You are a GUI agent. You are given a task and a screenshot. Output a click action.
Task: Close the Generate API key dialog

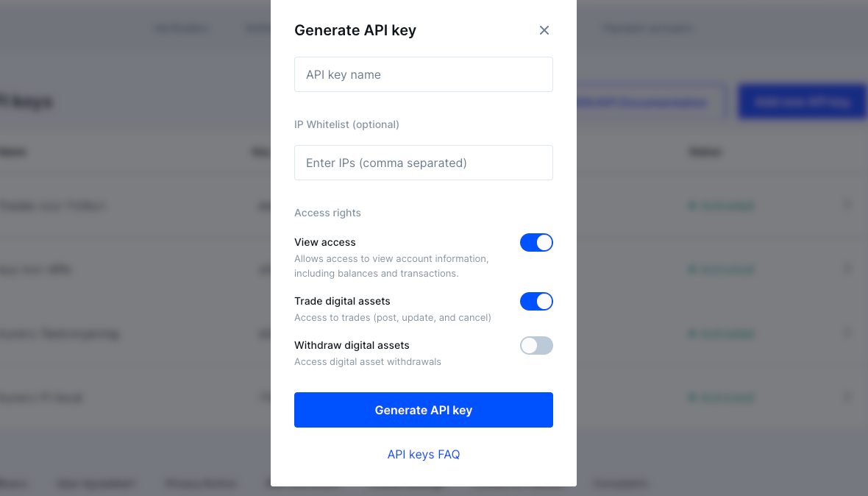click(x=544, y=30)
